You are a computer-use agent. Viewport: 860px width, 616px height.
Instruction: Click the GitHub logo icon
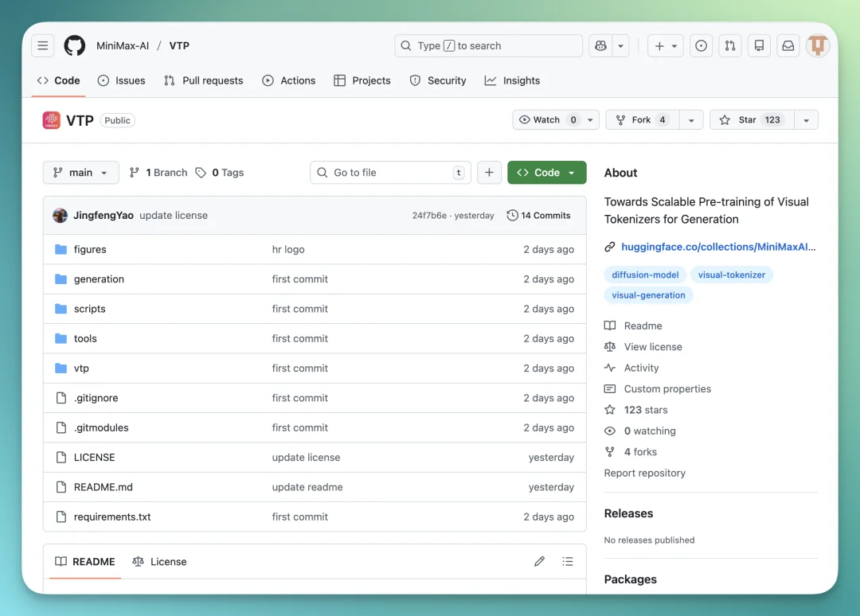(x=75, y=46)
